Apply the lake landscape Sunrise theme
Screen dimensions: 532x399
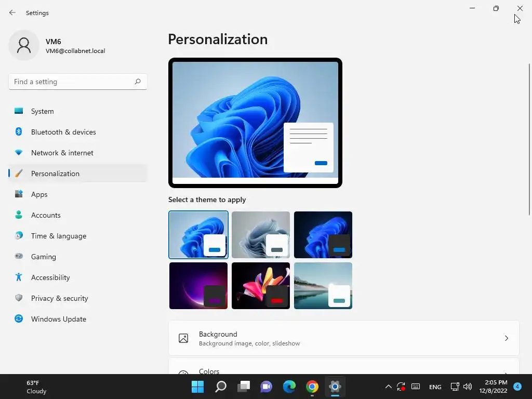tap(323, 286)
